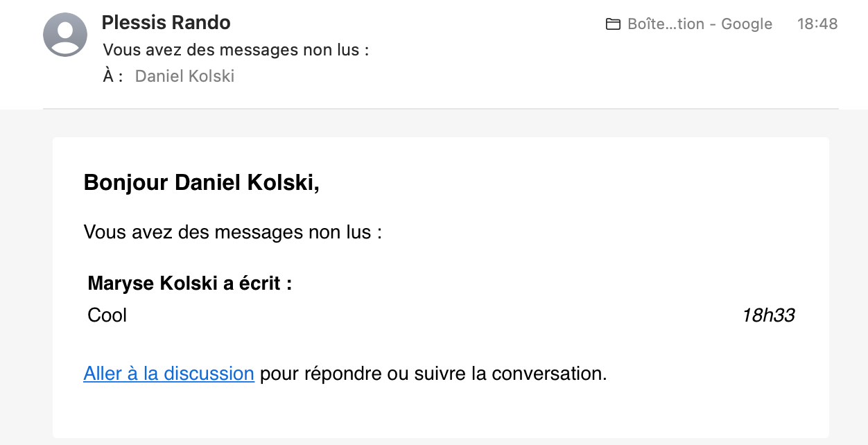
Task: Click the divider line below the header
Action: [440, 109]
